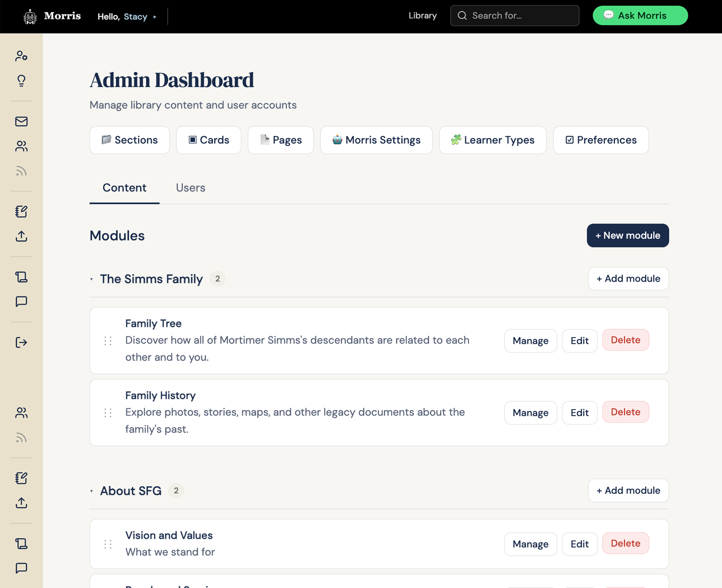The image size is (722, 588).
Task: Add module to The Simms Family
Action: click(x=629, y=278)
